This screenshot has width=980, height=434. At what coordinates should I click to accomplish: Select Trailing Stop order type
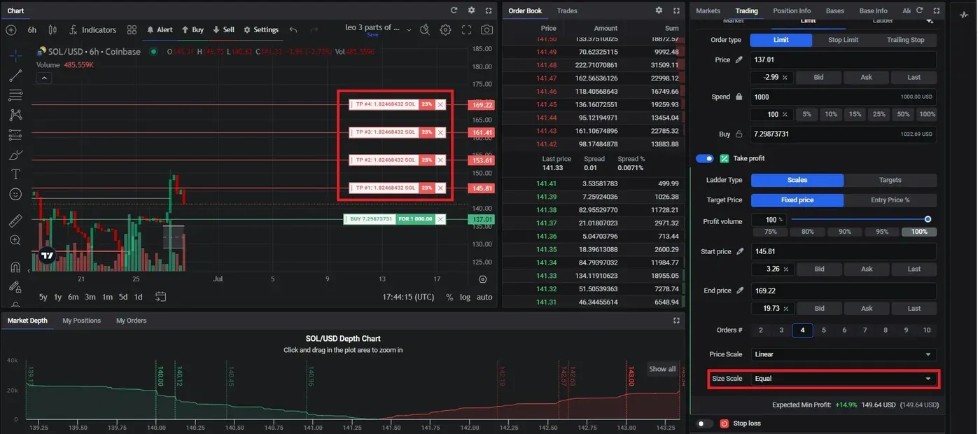(906, 40)
